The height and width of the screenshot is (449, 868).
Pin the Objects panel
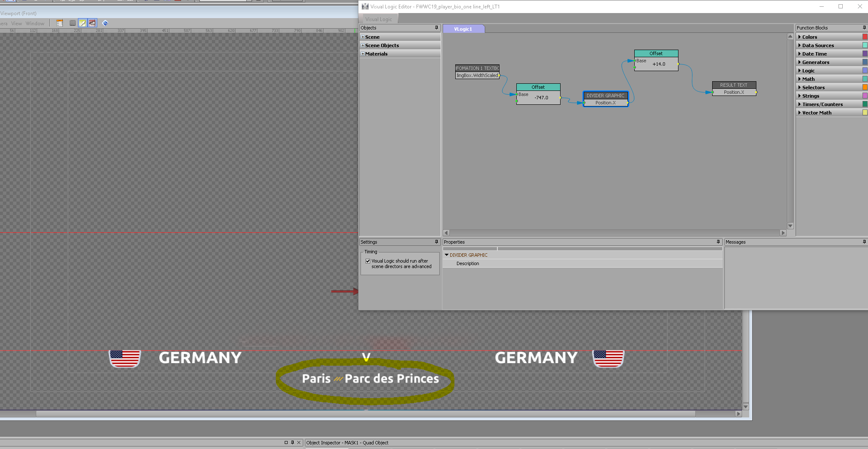point(436,28)
